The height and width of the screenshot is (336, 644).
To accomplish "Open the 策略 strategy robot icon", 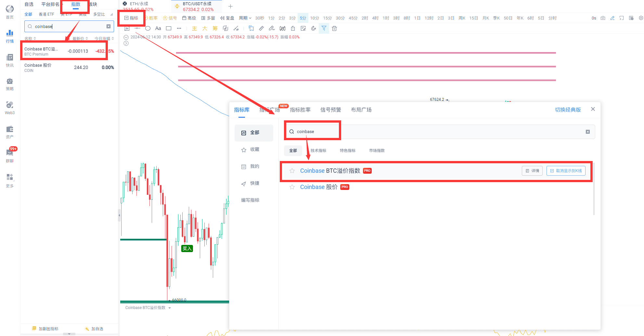I will (x=10, y=84).
